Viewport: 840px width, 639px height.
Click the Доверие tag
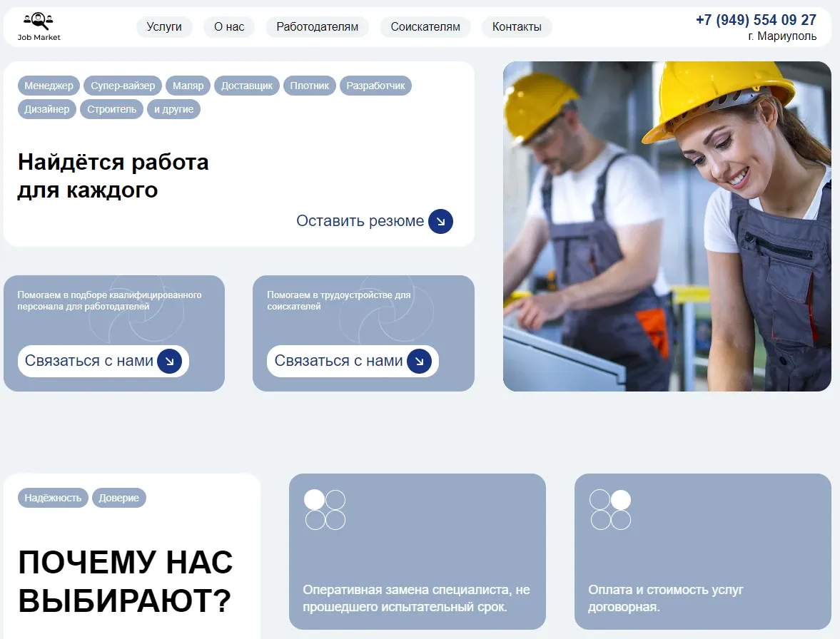click(x=119, y=498)
